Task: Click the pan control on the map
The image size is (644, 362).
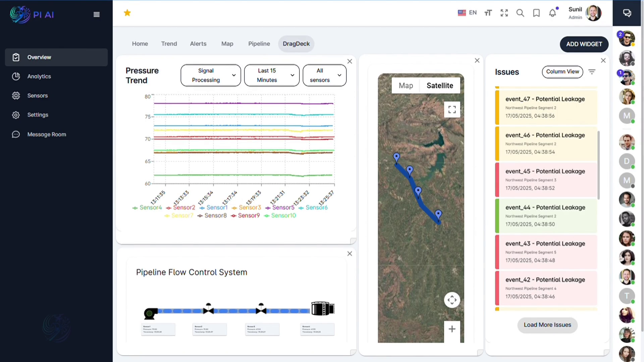Action: 452,300
